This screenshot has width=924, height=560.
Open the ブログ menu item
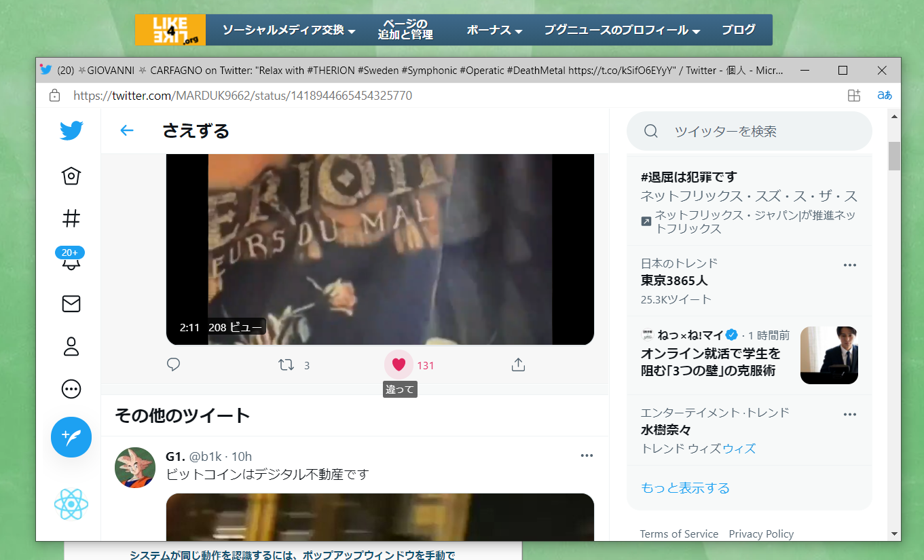click(739, 30)
